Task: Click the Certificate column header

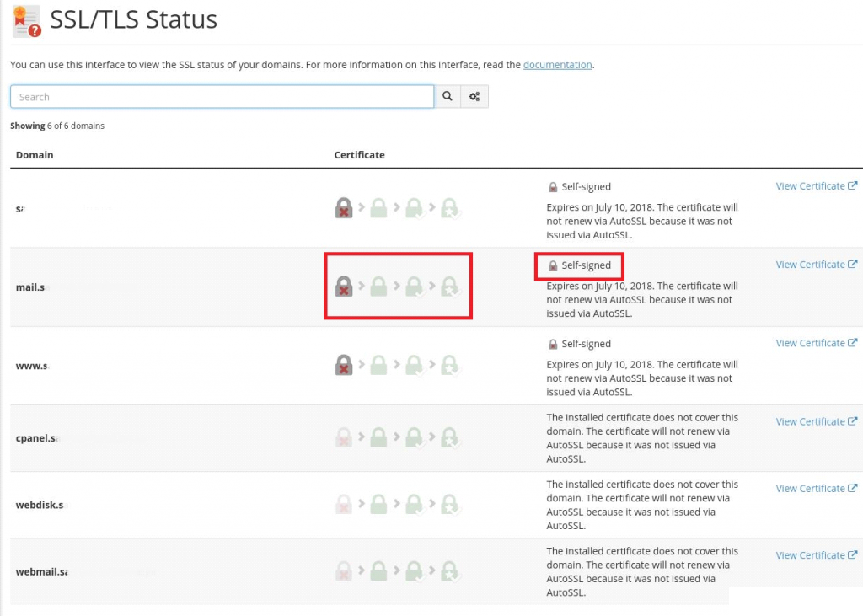Action: coord(359,155)
